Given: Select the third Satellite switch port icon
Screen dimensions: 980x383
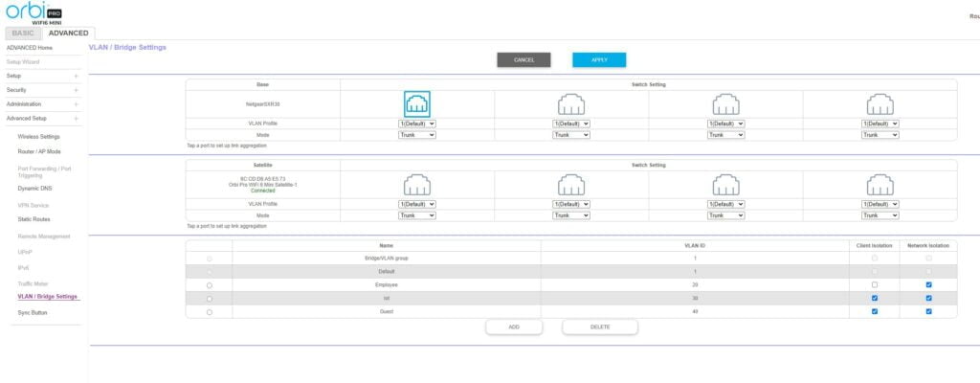Looking at the screenshot, I should click(x=725, y=184).
